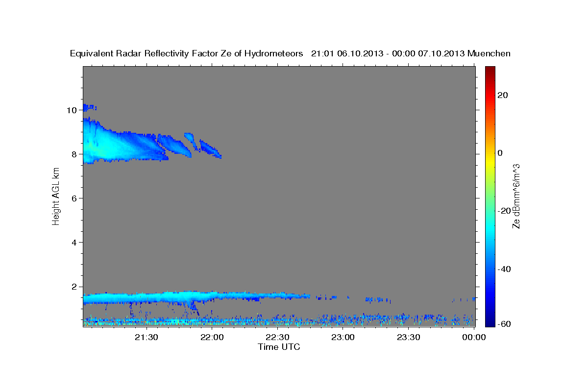Screen dimensions: 588x392
Task: Click the height label 10 on y-axis
Action: (x=72, y=110)
